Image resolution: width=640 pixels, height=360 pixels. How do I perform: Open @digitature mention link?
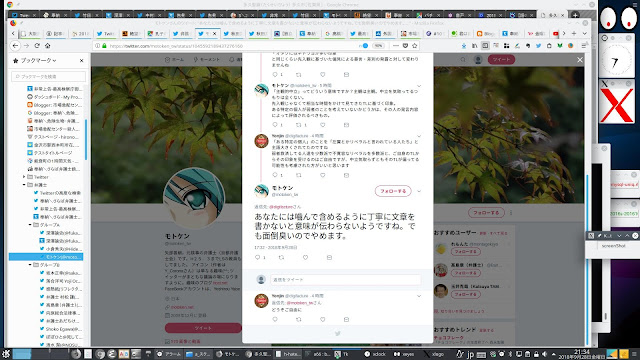coord(280,207)
